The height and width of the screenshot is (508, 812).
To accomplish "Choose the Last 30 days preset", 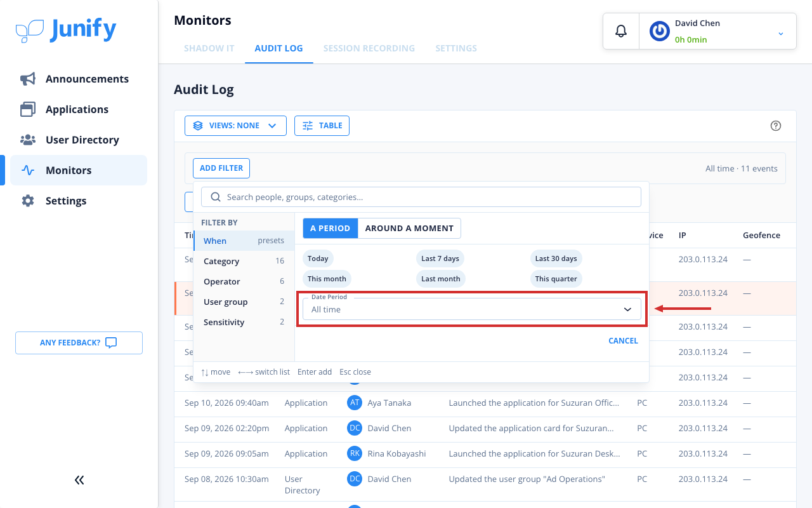I will point(556,258).
